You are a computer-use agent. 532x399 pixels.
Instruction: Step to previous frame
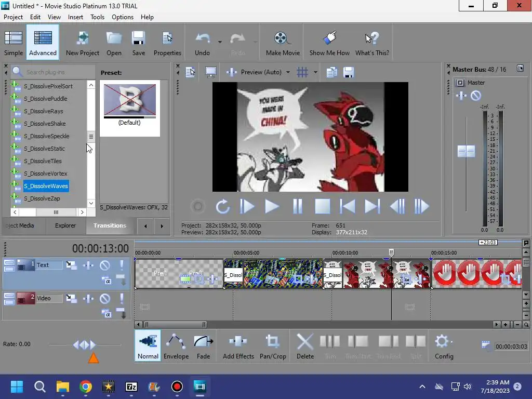(x=397, y=206)
